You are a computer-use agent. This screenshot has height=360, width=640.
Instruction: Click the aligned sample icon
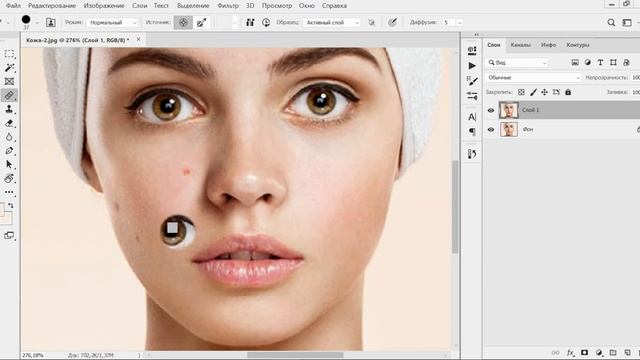tap(250, 22)
